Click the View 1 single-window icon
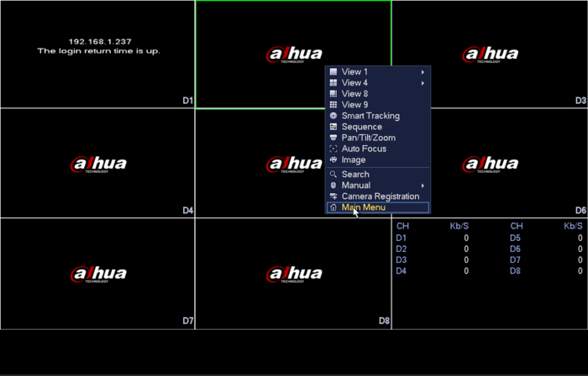Screen dimensions: 588x376 [333, 71]
